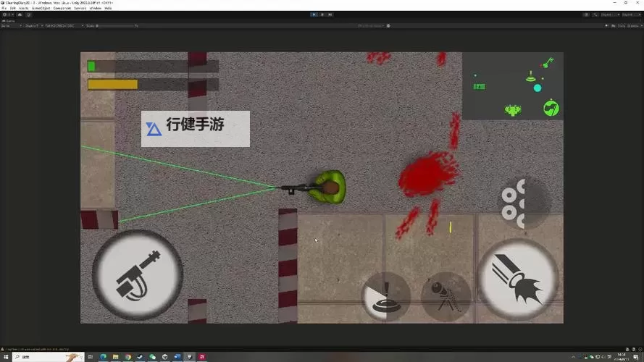
Task: Click the Windows taskbar search box
Action: [x=48, y=357]
